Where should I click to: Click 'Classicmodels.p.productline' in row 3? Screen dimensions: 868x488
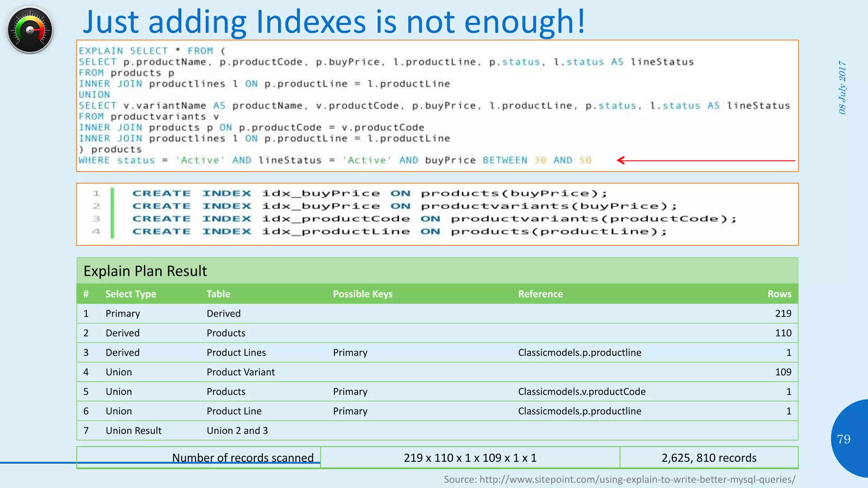(x=579, y=352)
